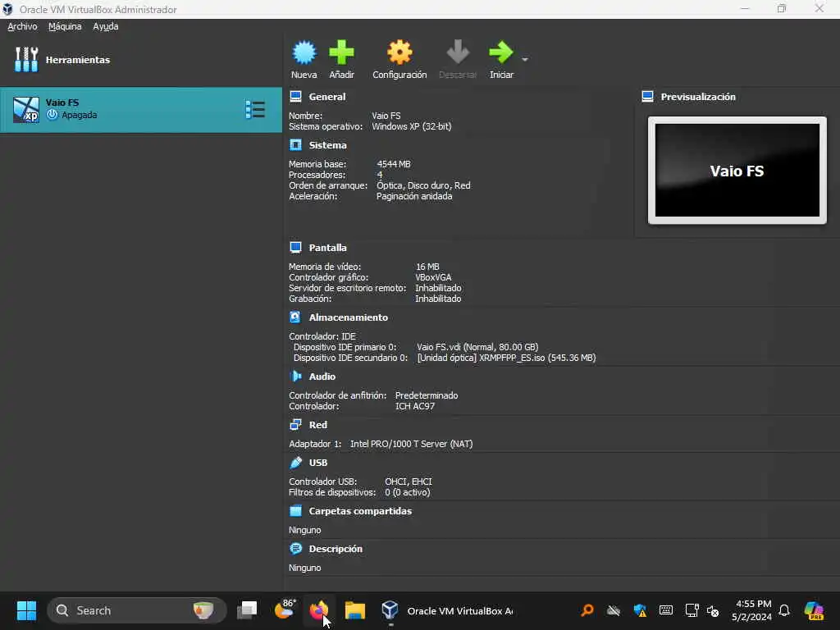The width and height of the screenshot is (840, 630).
Task: Open the Carpetas compartidas header link
Action: pyautogui.click(x=360, y=511)
